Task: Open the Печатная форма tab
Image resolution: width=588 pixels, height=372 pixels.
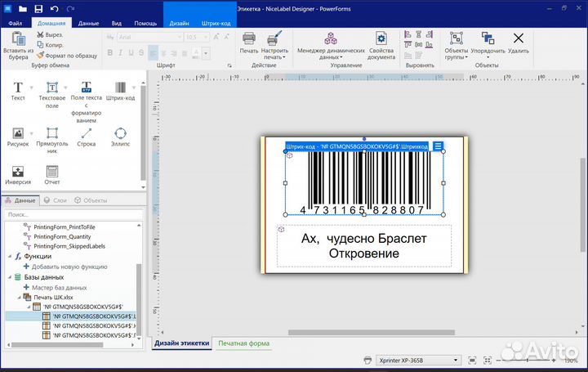Action: point(243,343)
